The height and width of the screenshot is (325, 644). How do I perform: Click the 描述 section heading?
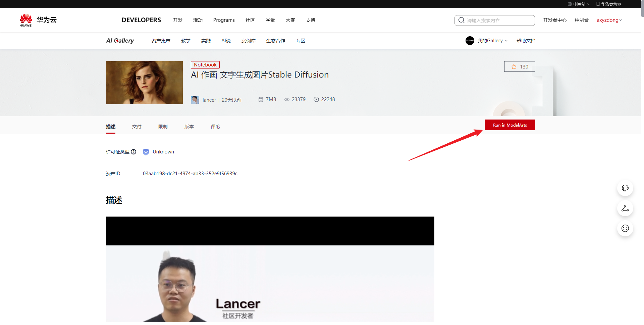click(x=114, y=200)
